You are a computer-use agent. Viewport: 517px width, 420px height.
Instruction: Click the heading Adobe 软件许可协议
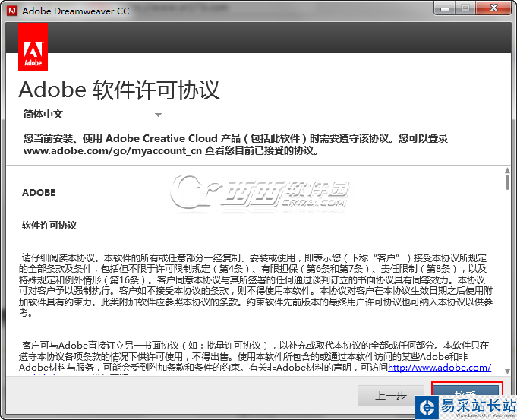coord(118,90)
